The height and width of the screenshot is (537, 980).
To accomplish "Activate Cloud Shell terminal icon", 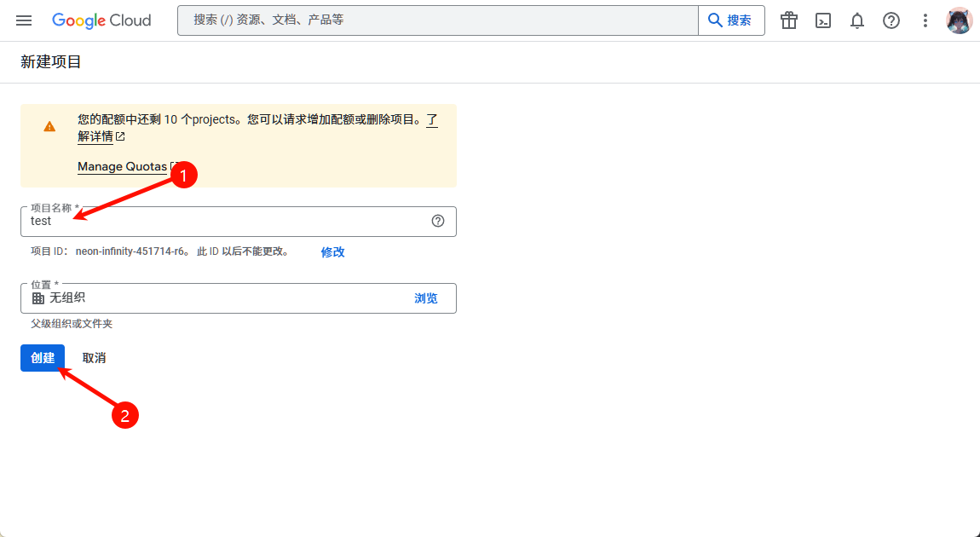I will click(x=823, y=20).
